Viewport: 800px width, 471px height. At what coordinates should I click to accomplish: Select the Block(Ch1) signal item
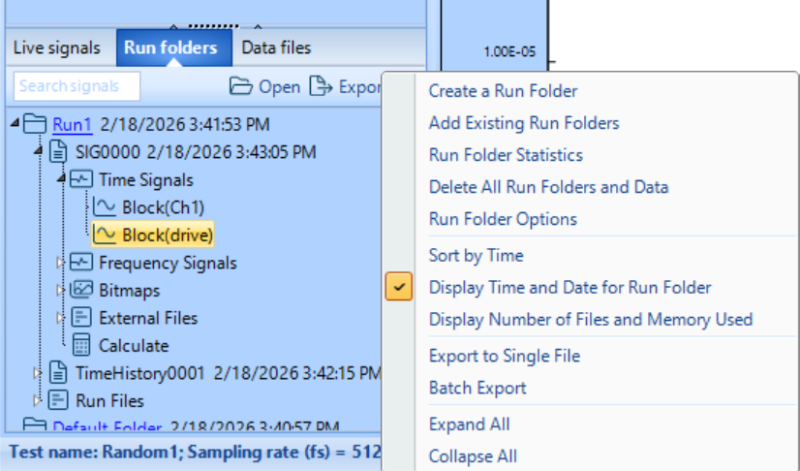coord(164,208)
